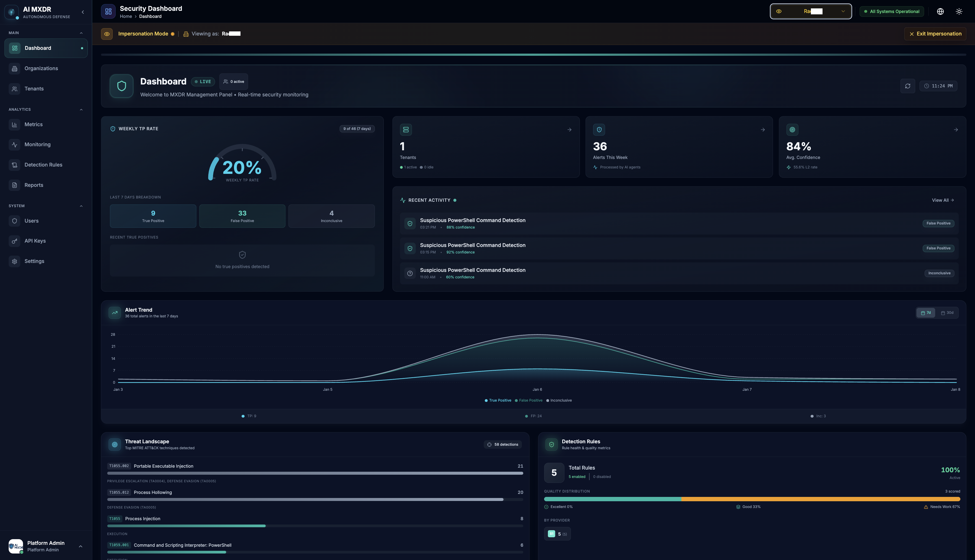Switch Alert Trend to 7d range
Screen dimensions: 975x560
[x=925, y=313]
